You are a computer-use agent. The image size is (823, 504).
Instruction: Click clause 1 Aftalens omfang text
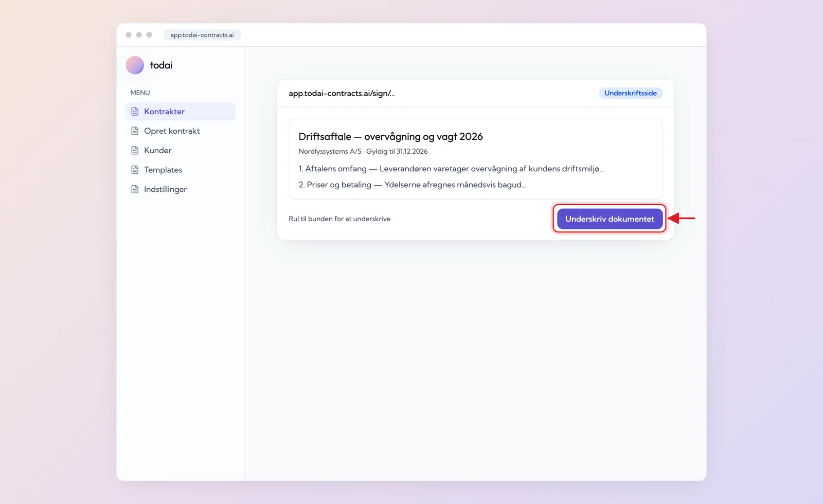click(451, 169)
